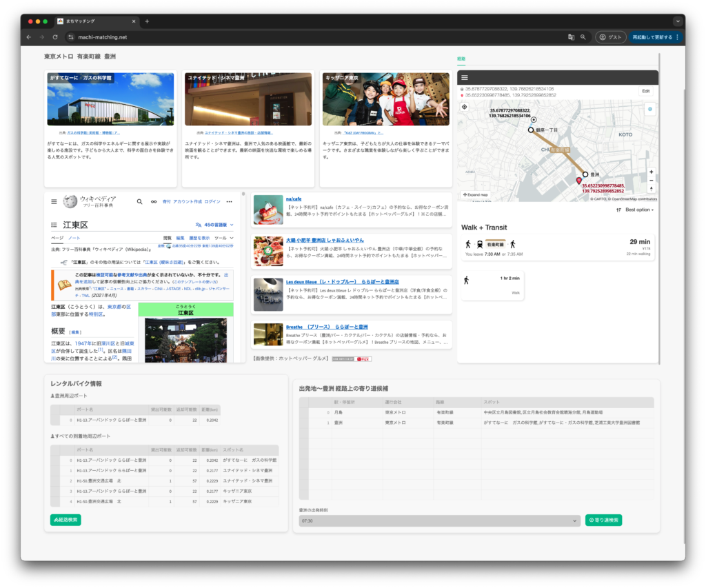706x588 pixels.
Task: Select the まちマッチング browser tab
Action: [95, 21]
